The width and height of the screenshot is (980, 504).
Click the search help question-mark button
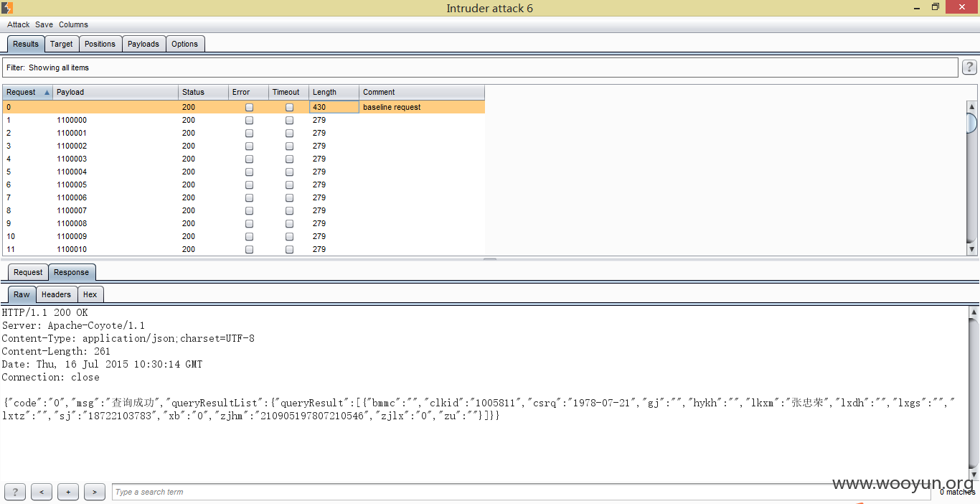coord(14,492)
